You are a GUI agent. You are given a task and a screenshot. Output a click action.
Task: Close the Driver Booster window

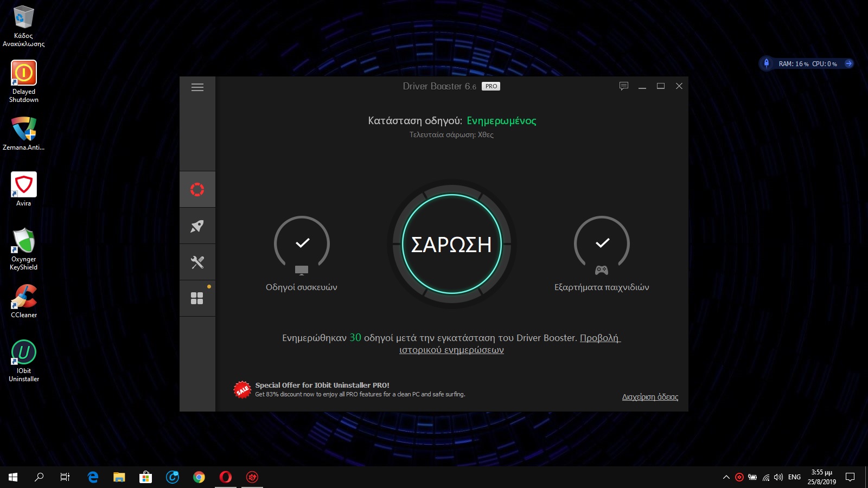679,86
